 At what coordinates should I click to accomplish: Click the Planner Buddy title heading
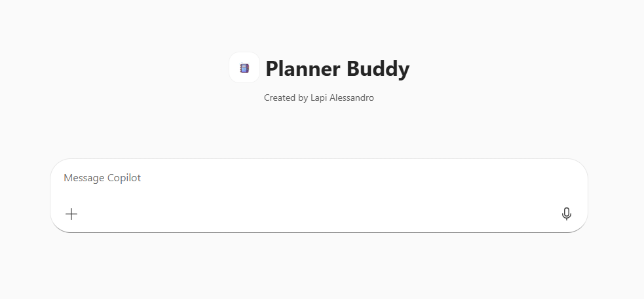(x=337, y=69)
